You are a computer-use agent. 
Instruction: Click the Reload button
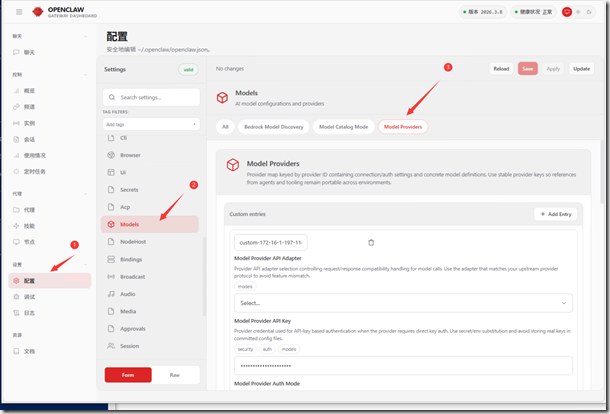pyautogui.click(x=502, y=68)
